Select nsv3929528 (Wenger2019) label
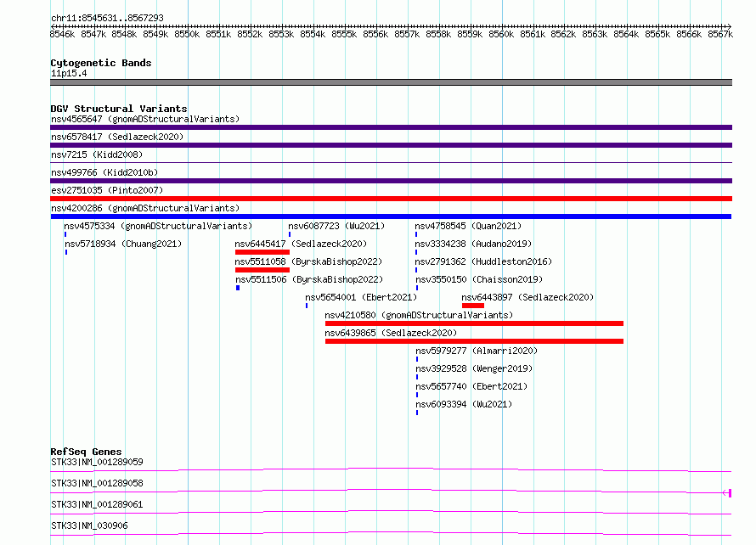756x545 pixels. (475, 368)
